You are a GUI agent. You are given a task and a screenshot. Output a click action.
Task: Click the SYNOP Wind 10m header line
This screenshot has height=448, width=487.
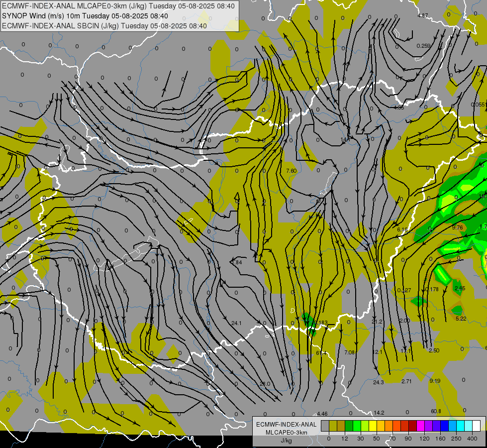pos(85,16)
